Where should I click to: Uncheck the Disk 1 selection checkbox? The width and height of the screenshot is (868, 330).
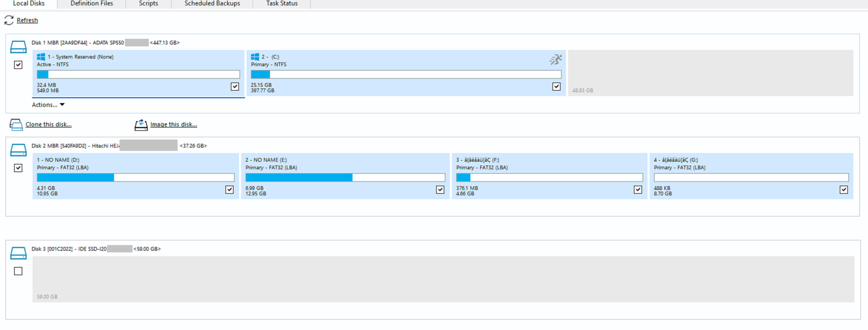click(18, 65)
